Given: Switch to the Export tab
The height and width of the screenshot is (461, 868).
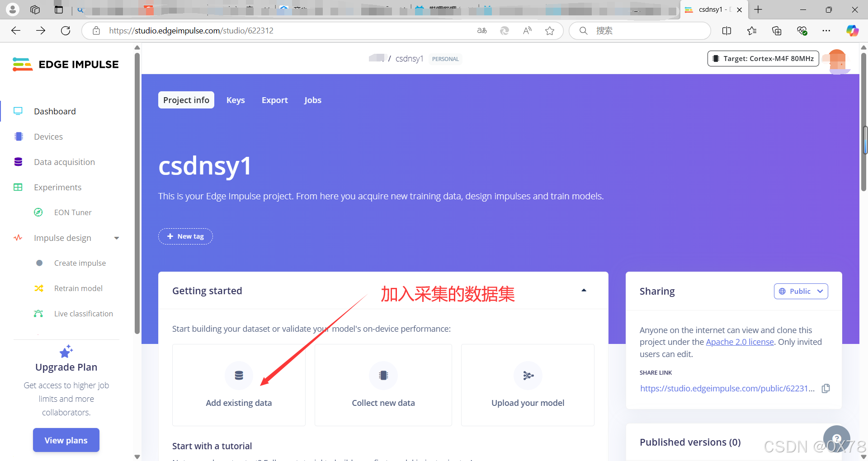Looking at the screenshot, I should [275, 100].
